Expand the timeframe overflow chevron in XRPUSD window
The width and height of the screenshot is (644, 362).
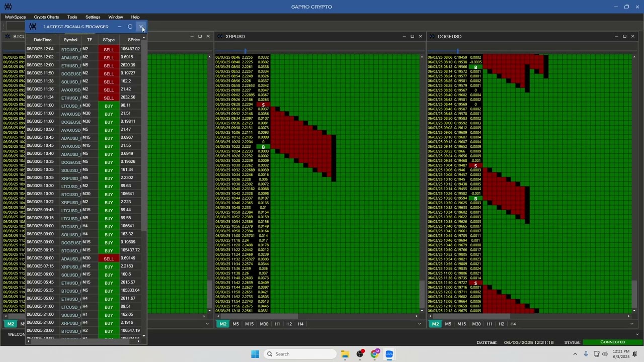(x=419, y=324)
